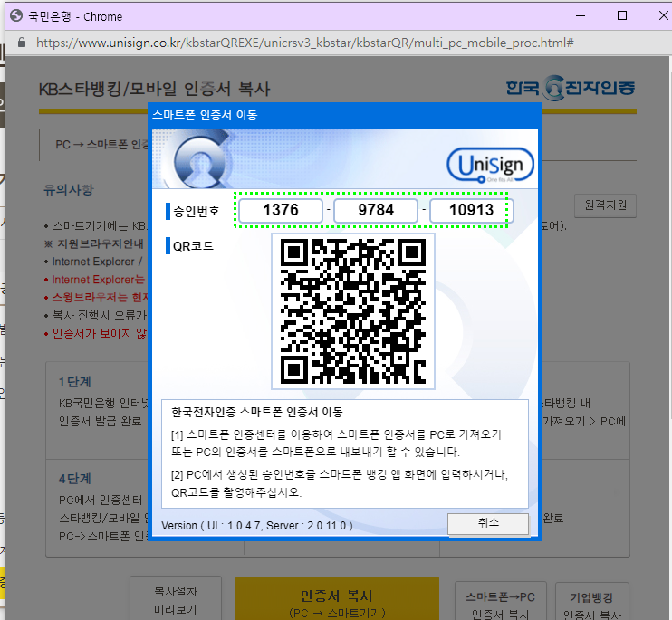Open the PC → 스마트폰 tab
This screenshot has width=672, height=620.
94,145
